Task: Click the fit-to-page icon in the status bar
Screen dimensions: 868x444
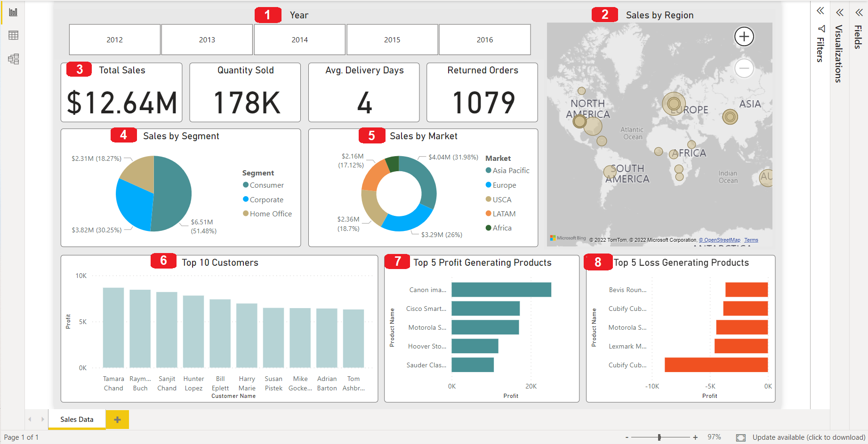Action: [x=741, y=437]
